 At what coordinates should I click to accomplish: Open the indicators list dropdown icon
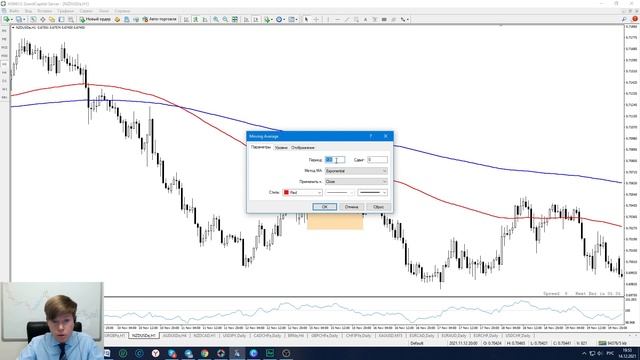(268, 19)
